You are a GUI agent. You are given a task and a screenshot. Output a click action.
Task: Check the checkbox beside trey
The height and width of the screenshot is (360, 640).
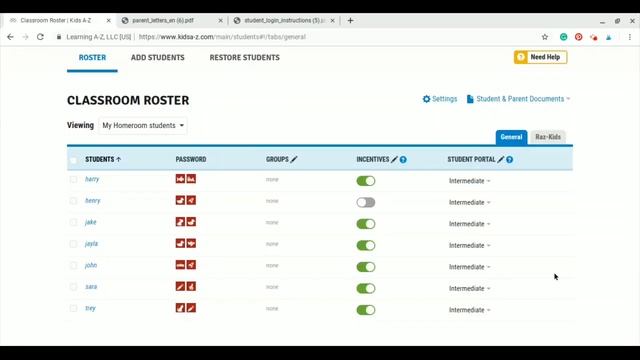pyautogui.click(x=73, y=308)
